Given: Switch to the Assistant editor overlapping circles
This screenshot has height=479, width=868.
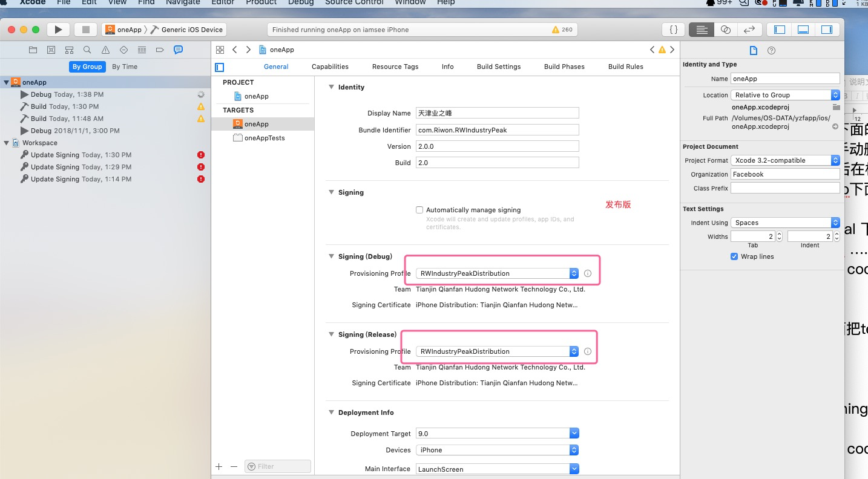Looking at the screenshot, I should [x=726, y=28].
